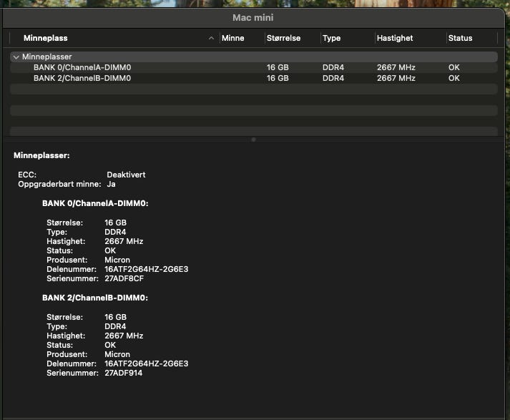510x420 pixels.
Task: Click OK status in BANK 2 row
Action: click(x=453, y=78)
